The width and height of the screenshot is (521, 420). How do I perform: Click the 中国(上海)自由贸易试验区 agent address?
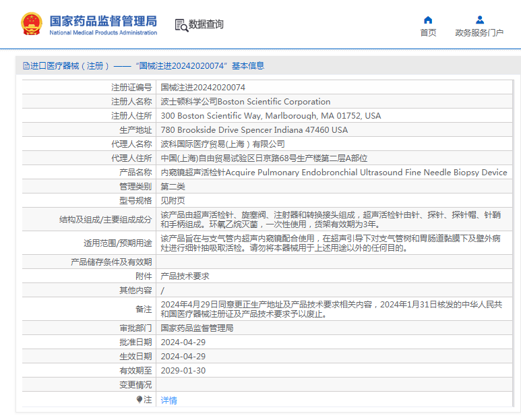pos(264,158)
